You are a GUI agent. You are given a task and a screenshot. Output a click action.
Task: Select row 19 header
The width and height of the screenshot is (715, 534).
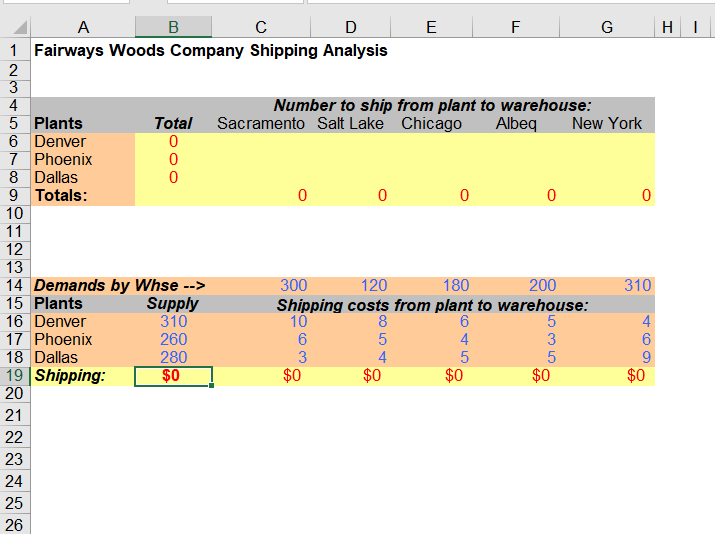(15, 375)
